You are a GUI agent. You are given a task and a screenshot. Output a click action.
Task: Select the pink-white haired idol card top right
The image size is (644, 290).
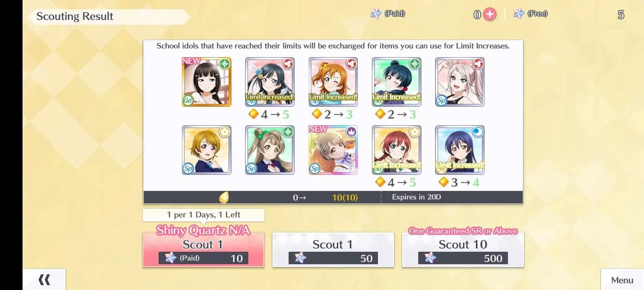[460, 82]
